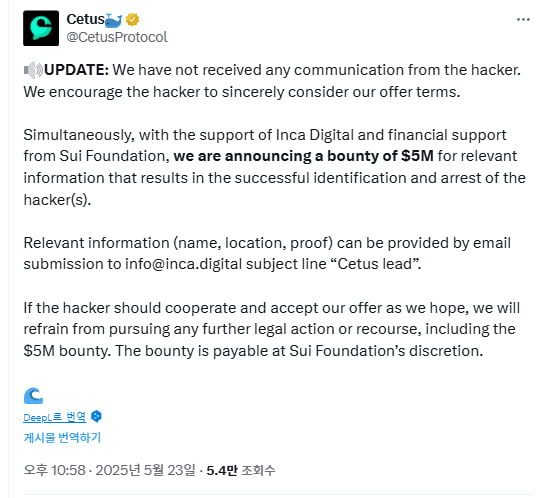The image size is (543, 498).
Task: Click the 5.4만 조회수 view count
Action: pyautogui.click(x=241, y=470)
